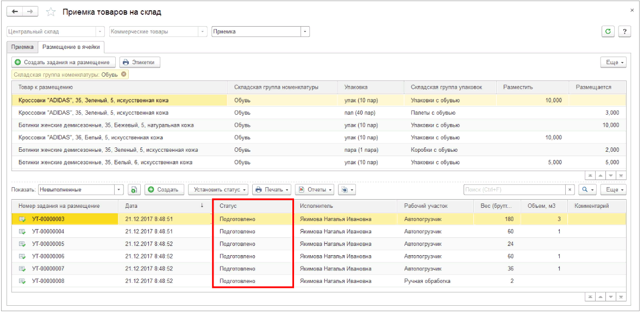Screen dimensions: 644x315
Task: Clear the search field with X
Action: (570, 189)
